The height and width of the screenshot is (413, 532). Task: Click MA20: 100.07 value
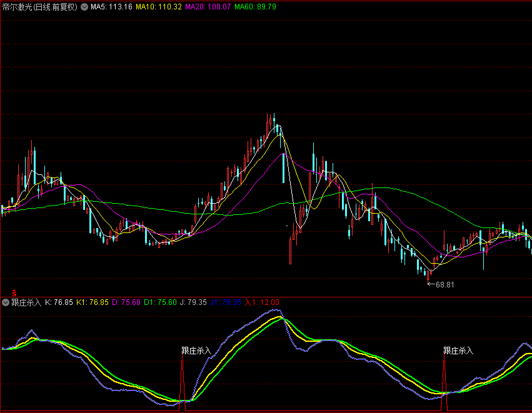click(x=208, y=7)
